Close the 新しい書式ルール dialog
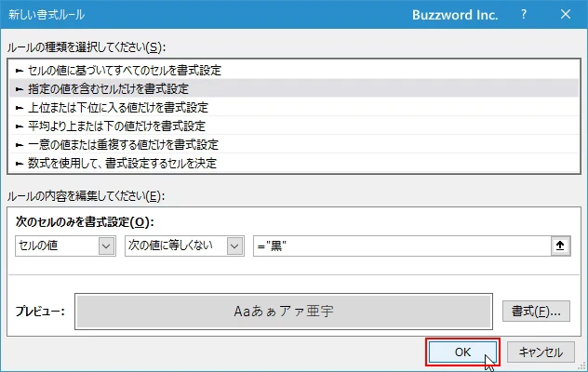The image size is (588, 372). pyautogui.click(x=566, y=14)
